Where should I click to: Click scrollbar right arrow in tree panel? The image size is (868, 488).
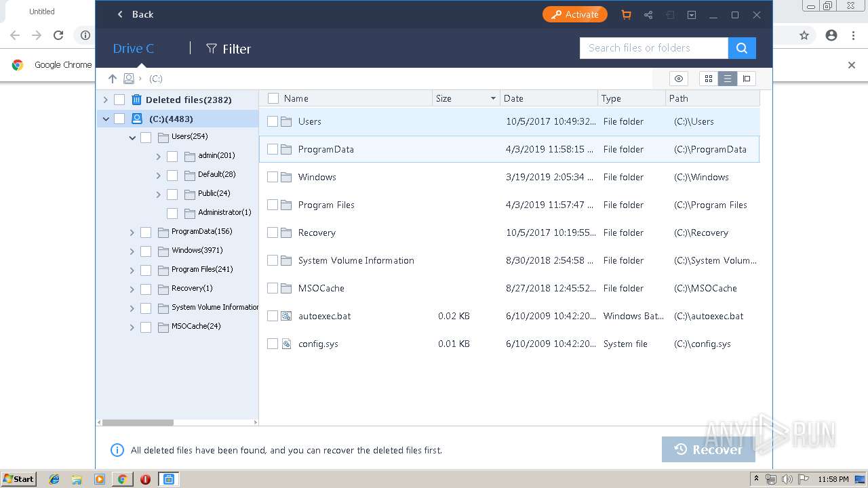click(256, 422)
